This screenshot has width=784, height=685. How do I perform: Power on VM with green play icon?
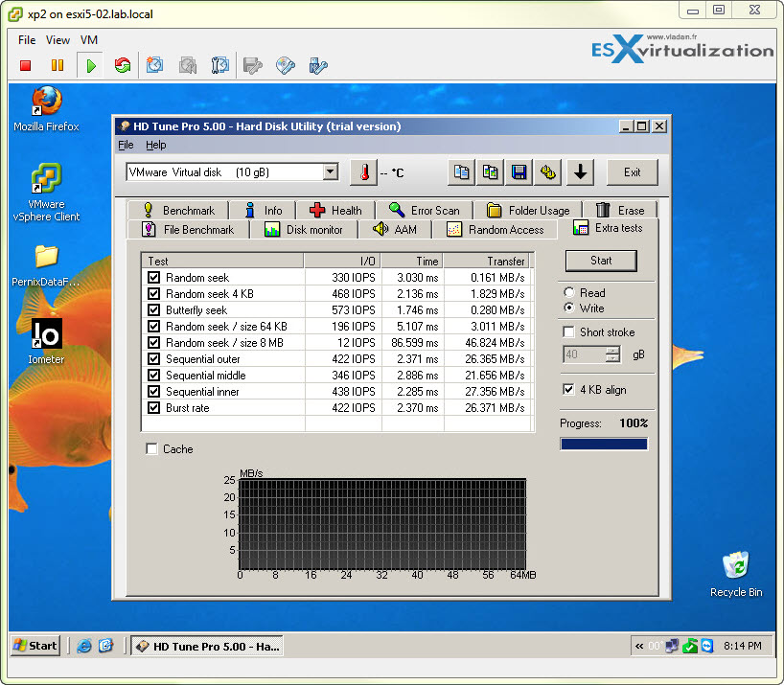[90, 65]
